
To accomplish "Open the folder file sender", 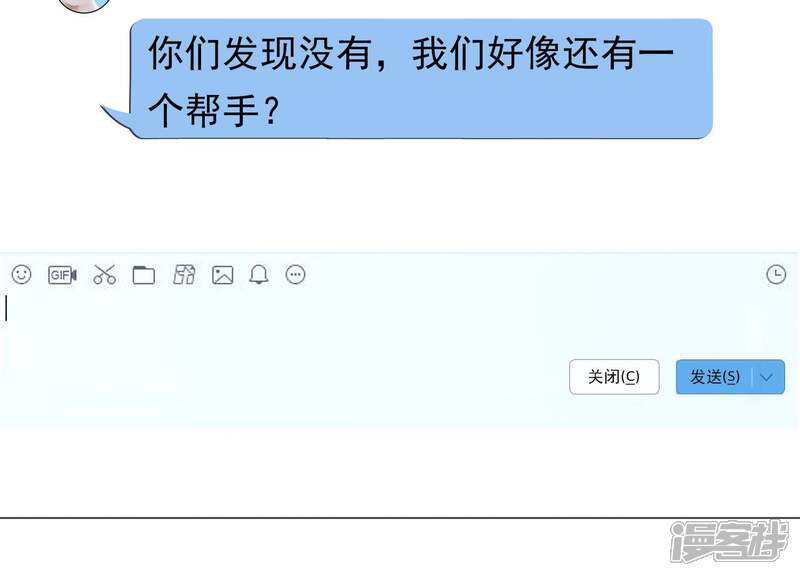I will [143, 275].
